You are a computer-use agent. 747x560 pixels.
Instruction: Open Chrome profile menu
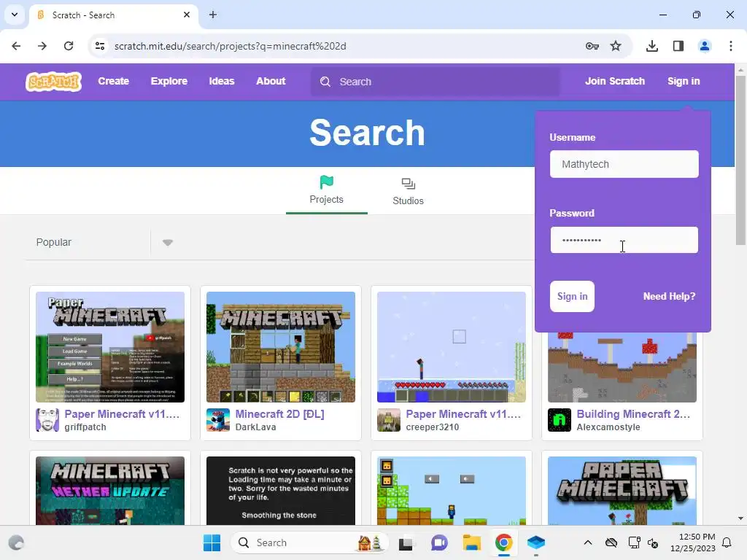pyautogui.click(x=705, y=46)
